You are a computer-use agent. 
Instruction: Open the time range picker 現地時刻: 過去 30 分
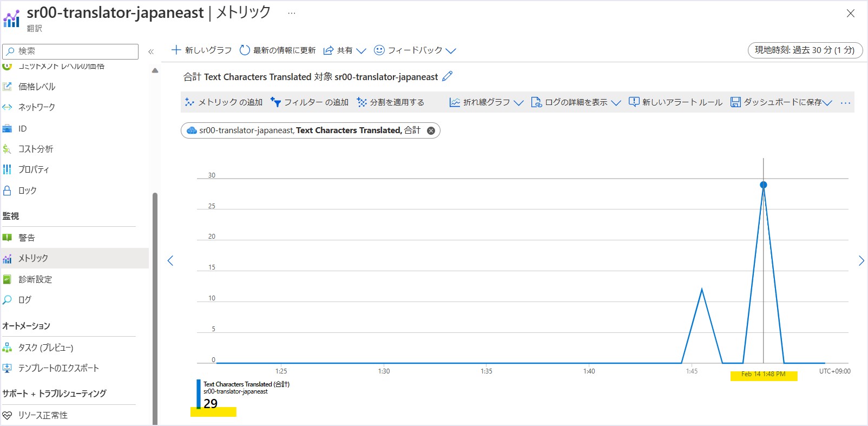pos(805,50)
